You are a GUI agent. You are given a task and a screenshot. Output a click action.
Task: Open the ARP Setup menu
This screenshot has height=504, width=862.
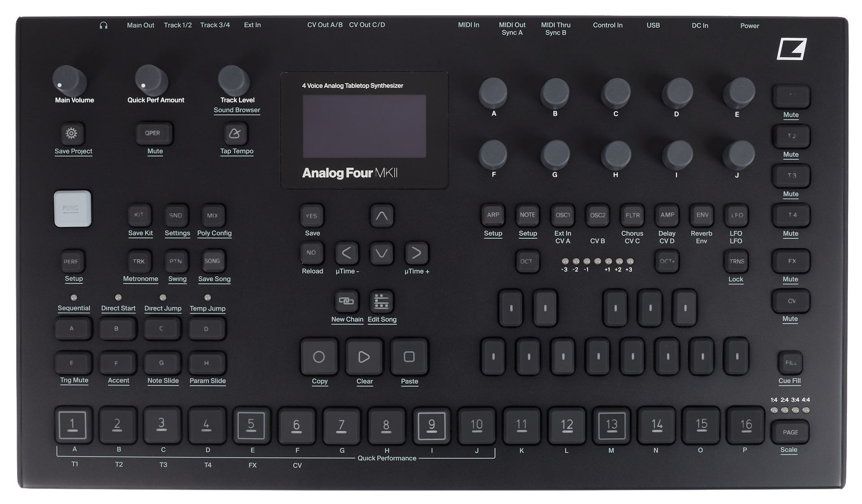[493, 215]
